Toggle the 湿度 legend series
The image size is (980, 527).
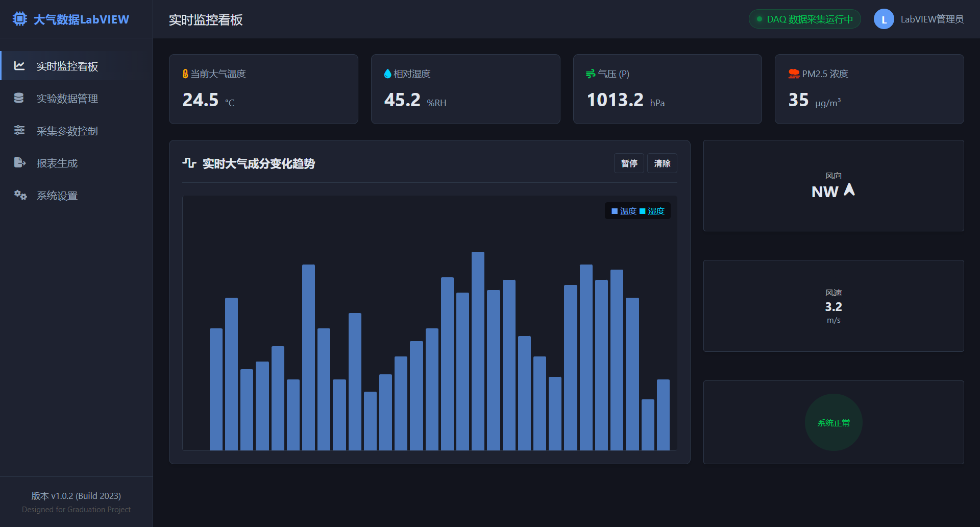[x=652, y=211]
